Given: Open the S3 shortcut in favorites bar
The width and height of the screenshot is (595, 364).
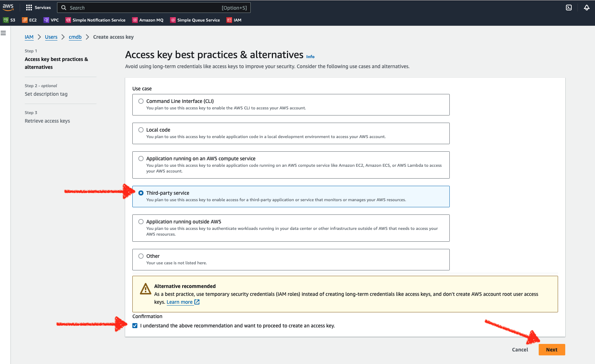Looking at the screenshot, I should click(9, 20).
